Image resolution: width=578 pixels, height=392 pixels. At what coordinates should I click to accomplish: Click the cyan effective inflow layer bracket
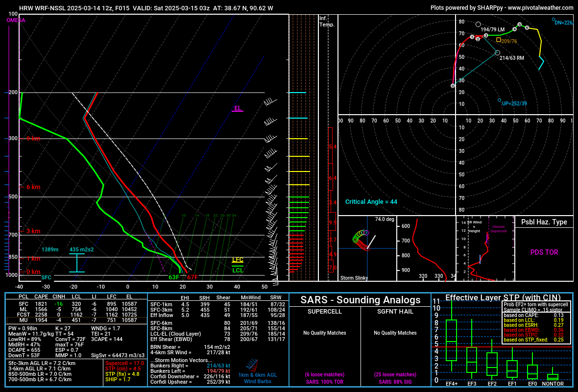point(77,263)
